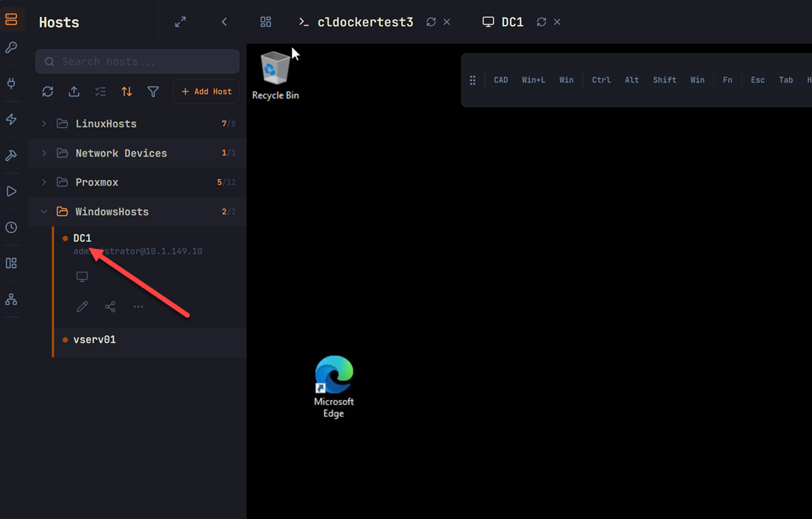Open the keys icon in the left sidebar
The height and width of the screenshot is (519, 812).
click(x=11, y=47)
